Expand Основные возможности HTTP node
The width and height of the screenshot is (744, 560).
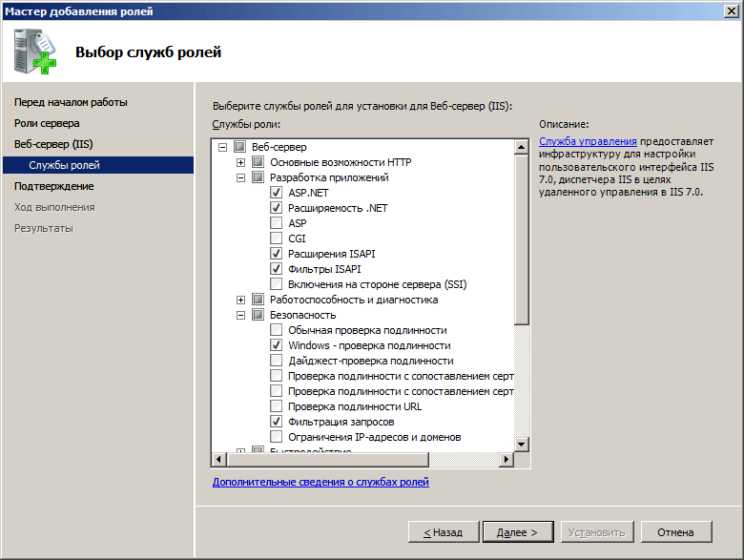(241, 163)
